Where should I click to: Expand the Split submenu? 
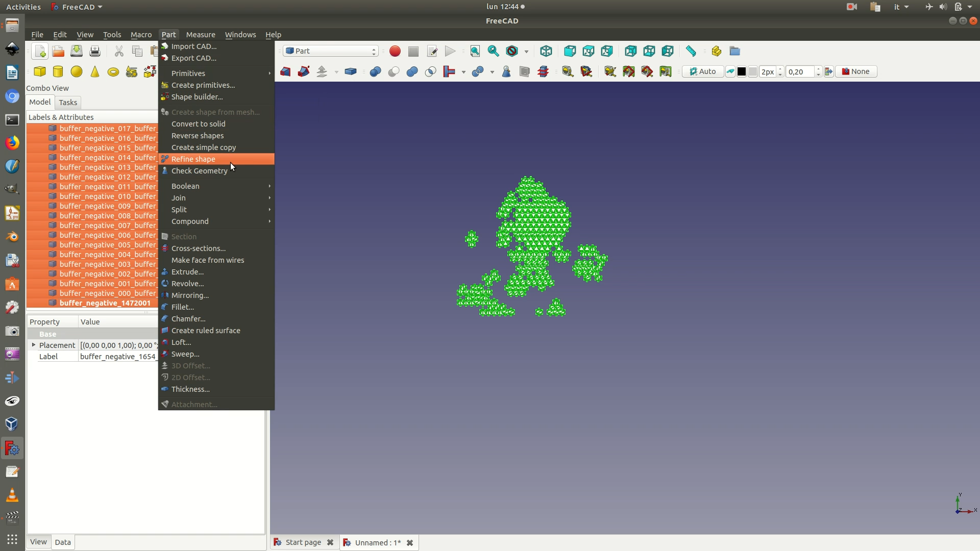(216, 210)
